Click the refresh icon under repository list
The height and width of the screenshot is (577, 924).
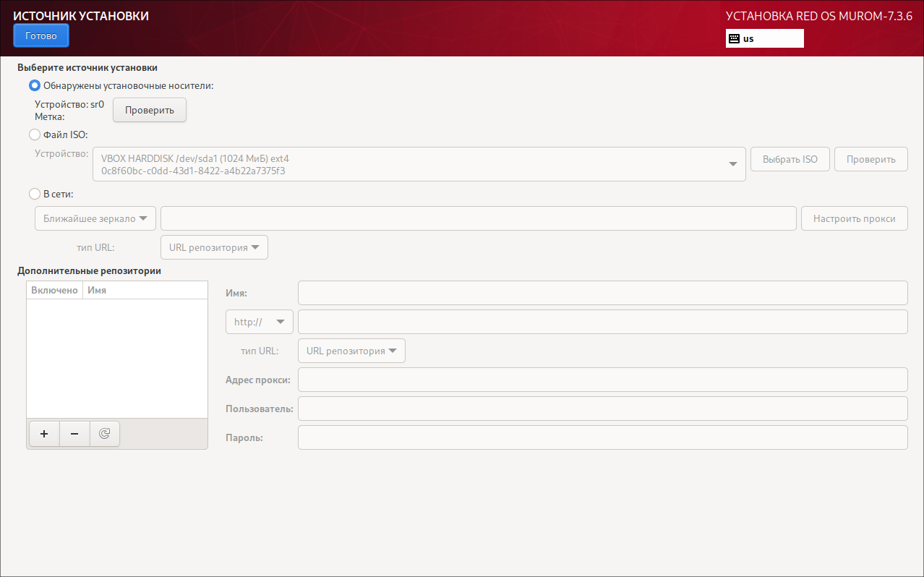pos(105,434)
